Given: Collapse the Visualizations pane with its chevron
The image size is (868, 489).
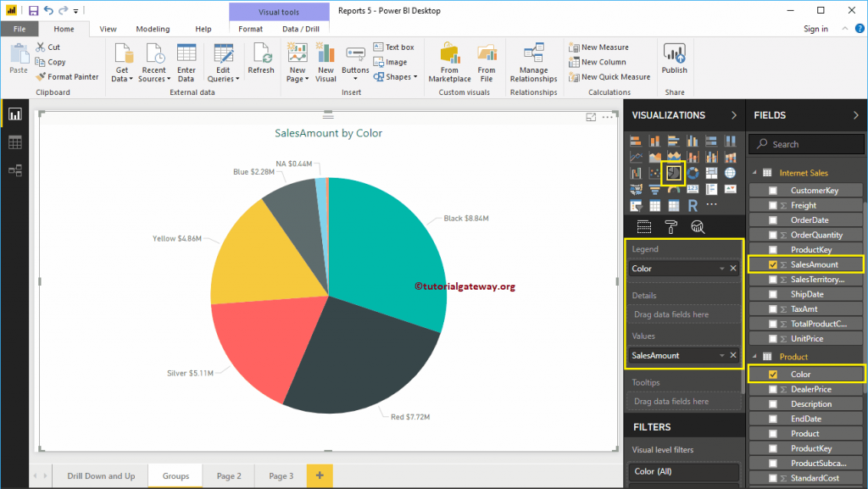Looking at the screenshot, I should pos(733,115).
